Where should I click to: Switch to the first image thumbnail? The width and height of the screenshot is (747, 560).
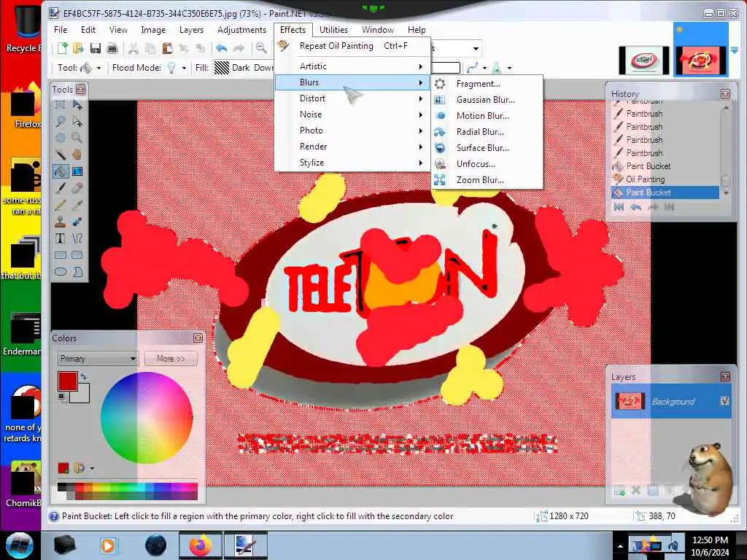(643, 61)
